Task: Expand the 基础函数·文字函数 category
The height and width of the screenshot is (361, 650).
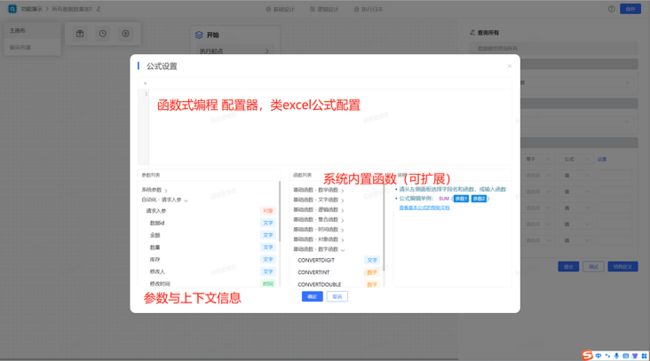Action: (318, 200)
